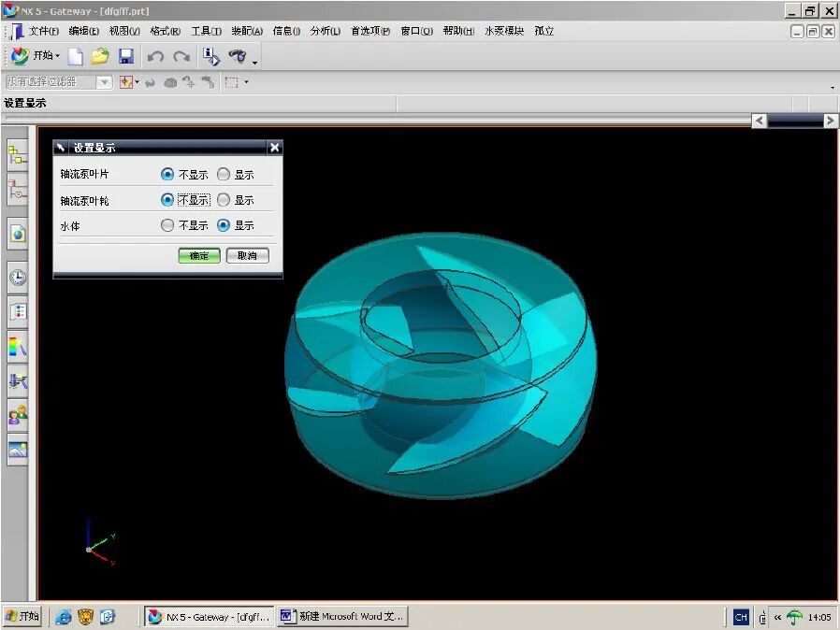The width and height of the screenshot is (840, 630).
Task: Click the CH language indicator in the tray
Action: coord(741,617)
